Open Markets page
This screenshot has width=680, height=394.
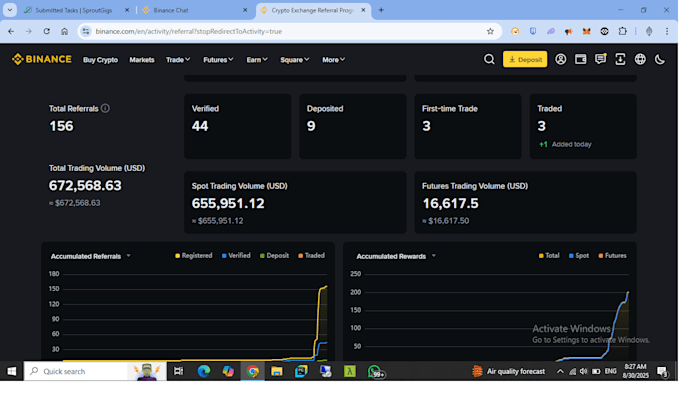click(142, 60)
